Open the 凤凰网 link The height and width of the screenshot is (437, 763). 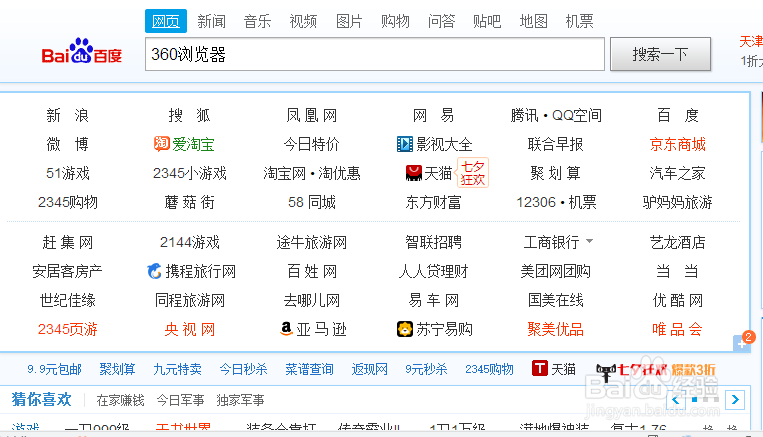[x=311, y=115]
